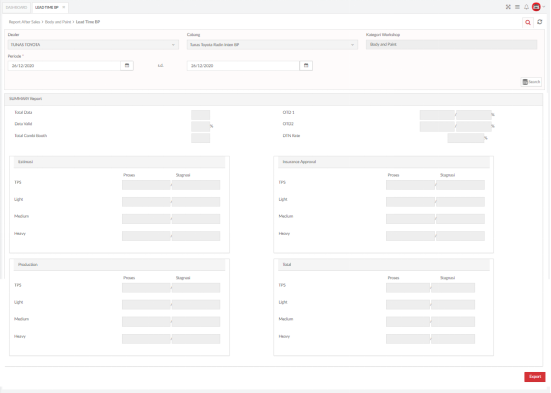Click the Total Combi Booth value field

click(200, 138)
